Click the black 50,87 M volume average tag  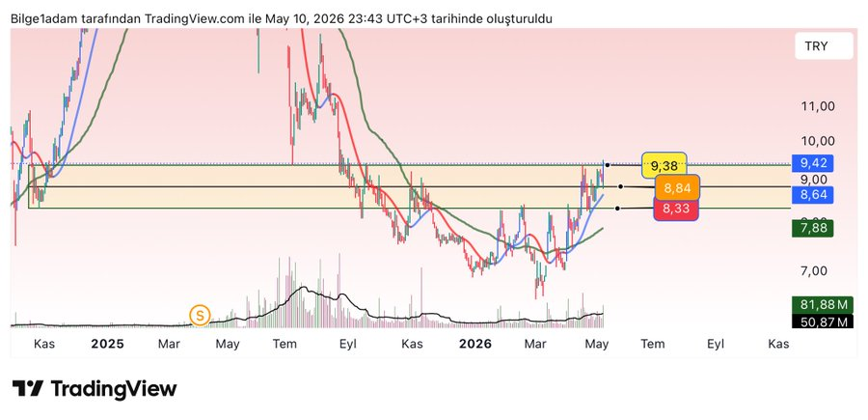point(823,321)
